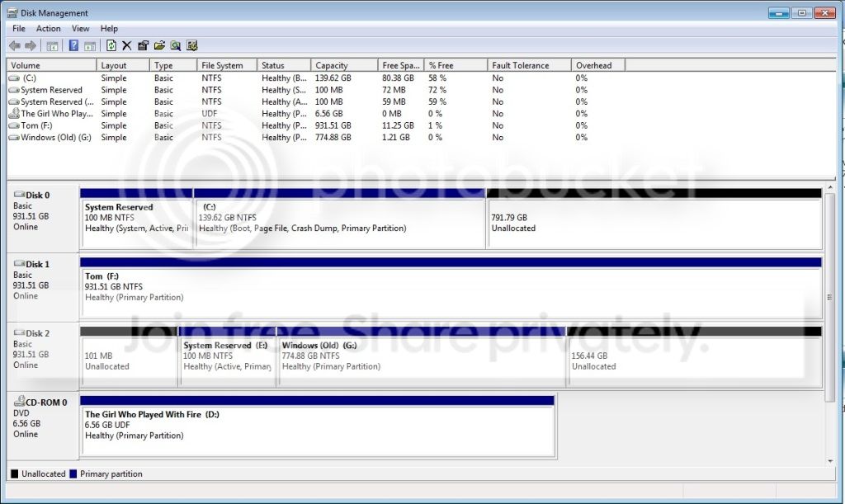Open the File menu
Screen dimensions: 845x504
coord(19,29)
